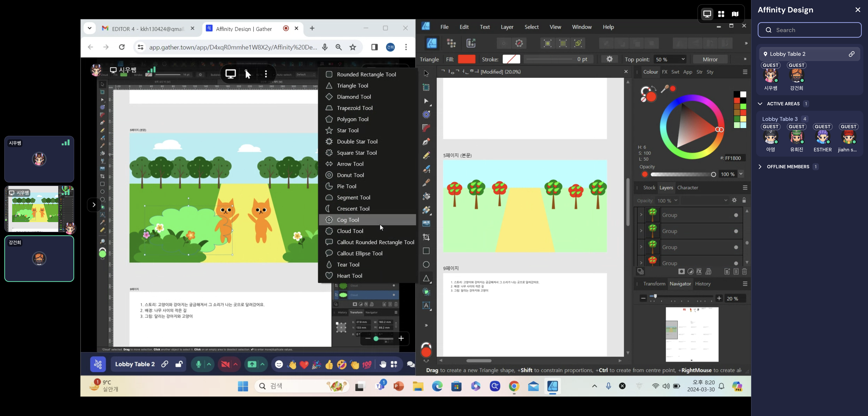
Task: Open the Gather main menu button
Action: (98, 364)
